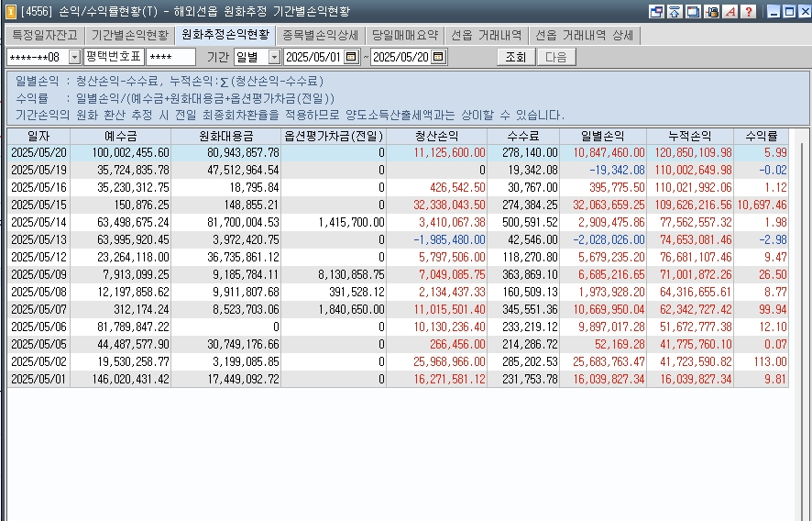Click the 누적손익 value 120,850,109.98
This screenshot has height=521, width=812.
[x=694, y=152]
